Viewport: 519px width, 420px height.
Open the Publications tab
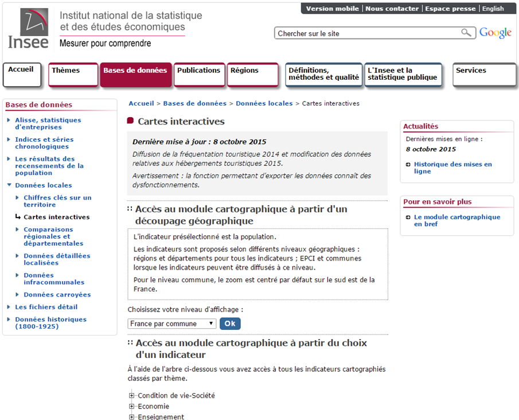[199, 75]
